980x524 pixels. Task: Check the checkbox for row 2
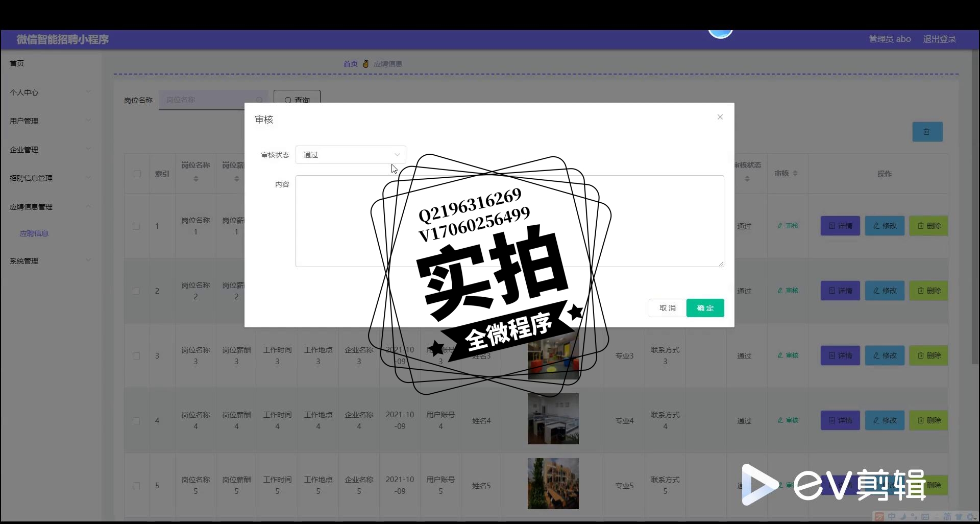[x=136, y=291]
